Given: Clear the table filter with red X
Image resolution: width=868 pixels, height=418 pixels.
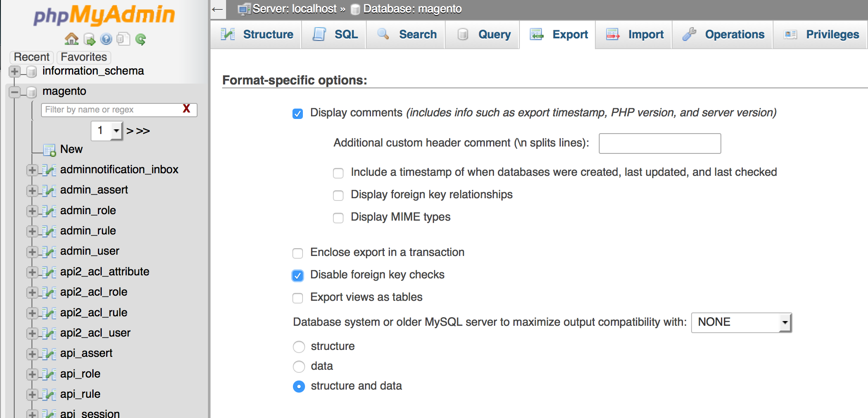Looking at the screenshot, I should pos(186,109).
